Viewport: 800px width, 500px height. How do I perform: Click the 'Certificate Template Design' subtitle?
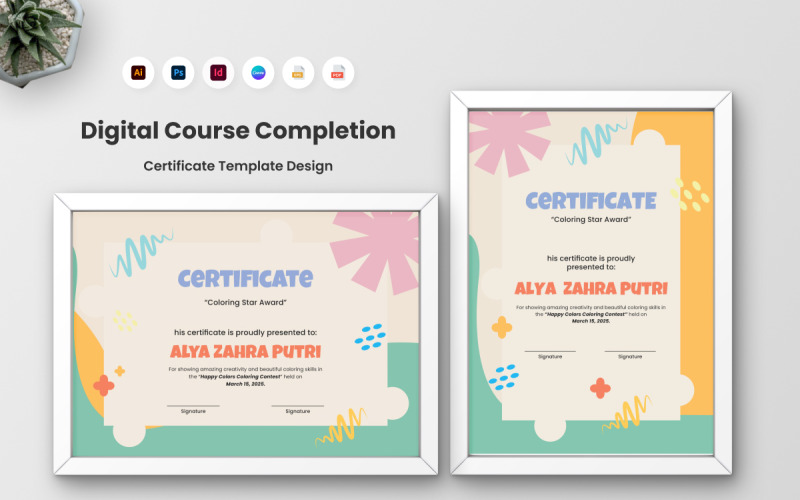click(238, 166)
